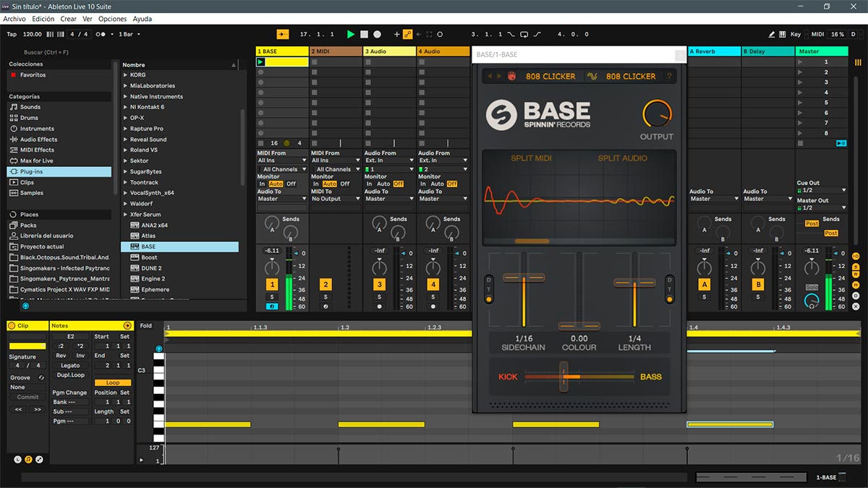This screenshot has height=488, width=868.
Task: Toggle Fold in the MIDI note editor
Action: [x=146, y=326]
